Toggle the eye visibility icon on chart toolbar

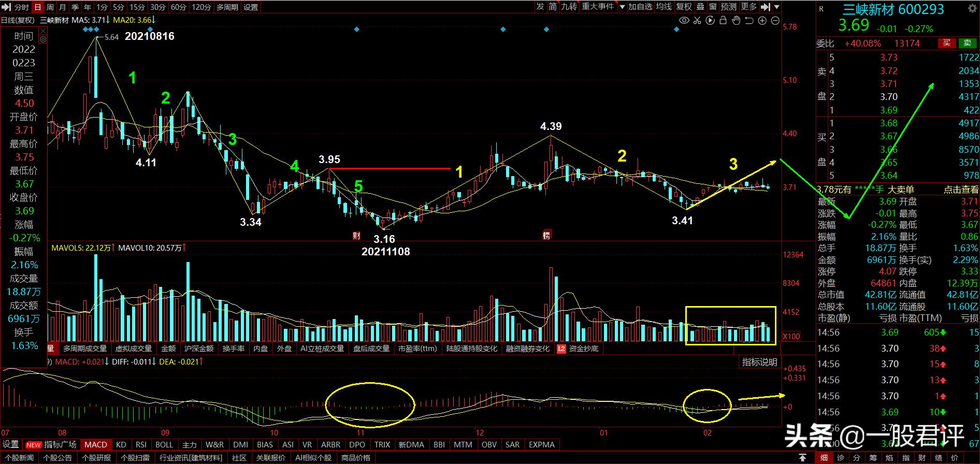pyautogui.click(x=684, y=21)
